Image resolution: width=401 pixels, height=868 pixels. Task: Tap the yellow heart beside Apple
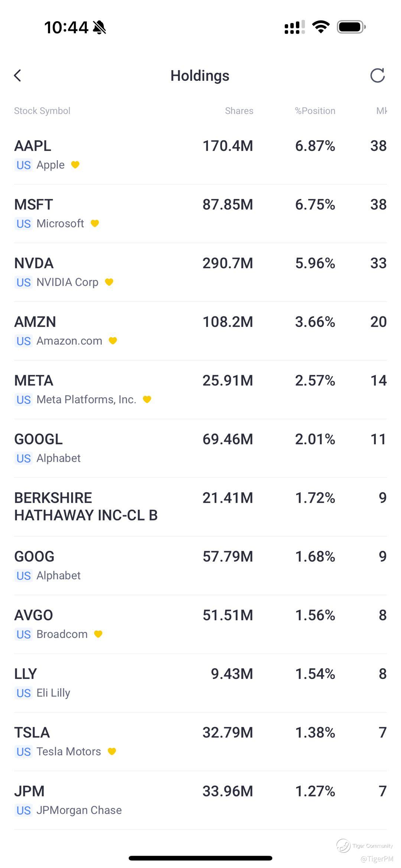click(x=75, y=165)
